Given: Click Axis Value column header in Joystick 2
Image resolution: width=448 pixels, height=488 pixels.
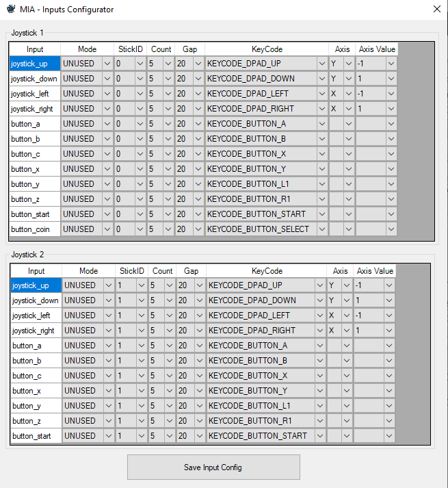Looking at the screenshot, I should coord(375,271).
